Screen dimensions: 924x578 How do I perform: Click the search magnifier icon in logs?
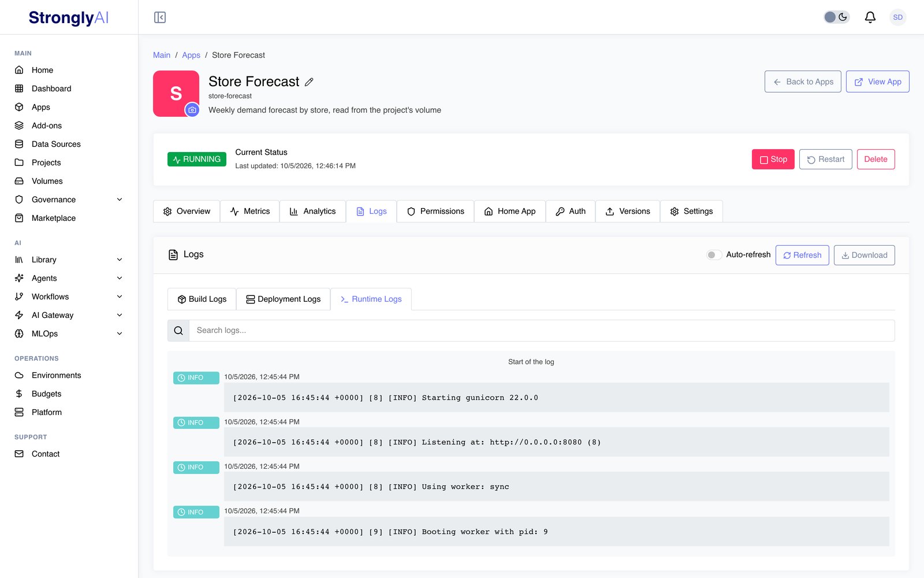[x=178, y=331]
